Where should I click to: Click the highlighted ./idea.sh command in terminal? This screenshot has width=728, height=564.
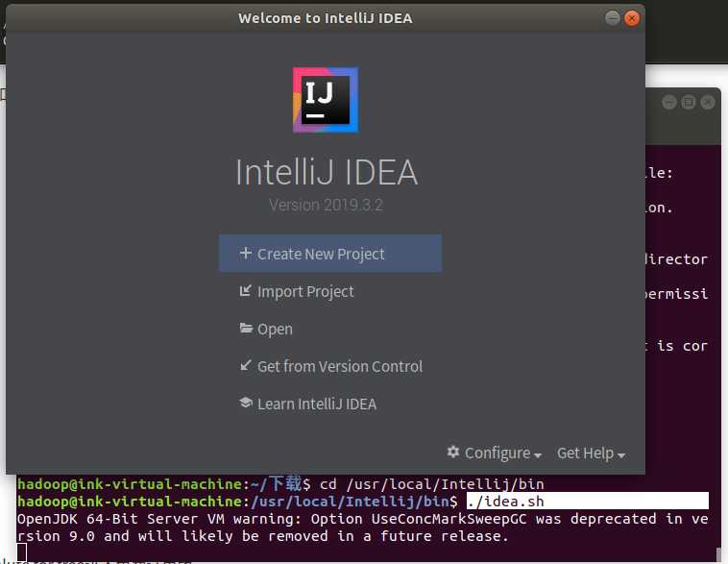click(505, 502)
